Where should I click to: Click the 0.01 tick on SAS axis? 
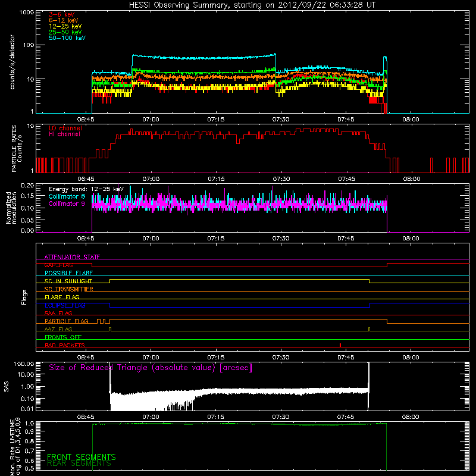click(x=27, y=409)
